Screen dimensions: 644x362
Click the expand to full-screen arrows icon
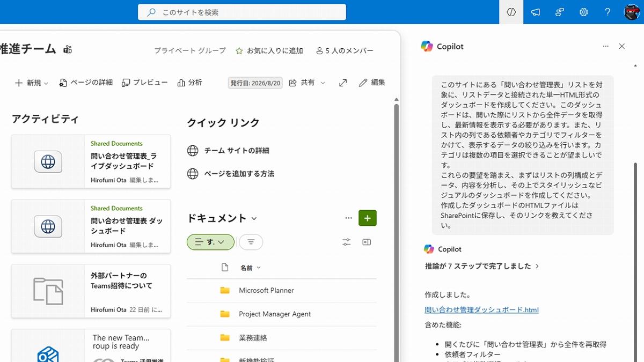click(343, 83)
